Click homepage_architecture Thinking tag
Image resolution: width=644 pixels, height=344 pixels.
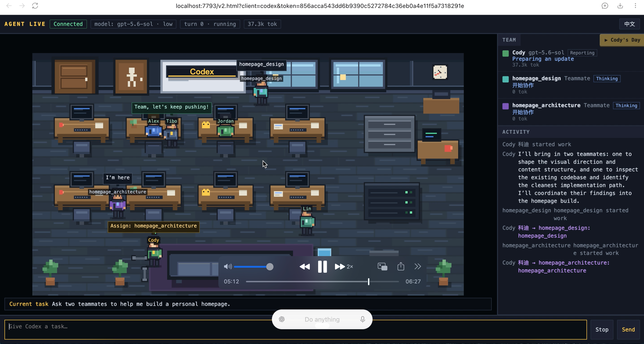click(x=626, y=105)
